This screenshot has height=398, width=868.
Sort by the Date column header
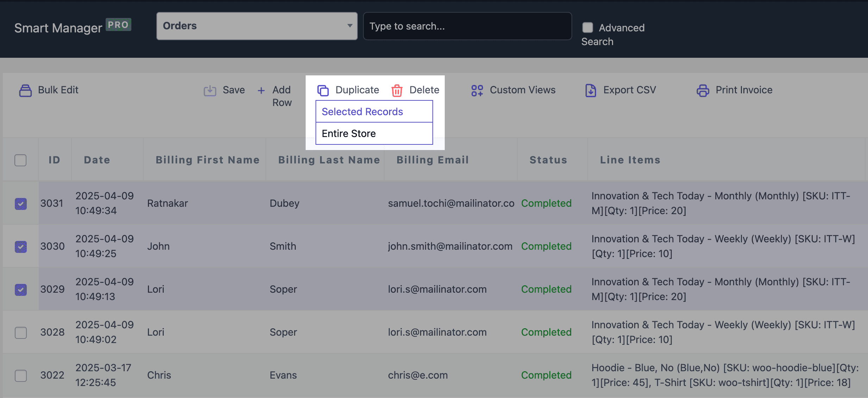click(97, 160)
